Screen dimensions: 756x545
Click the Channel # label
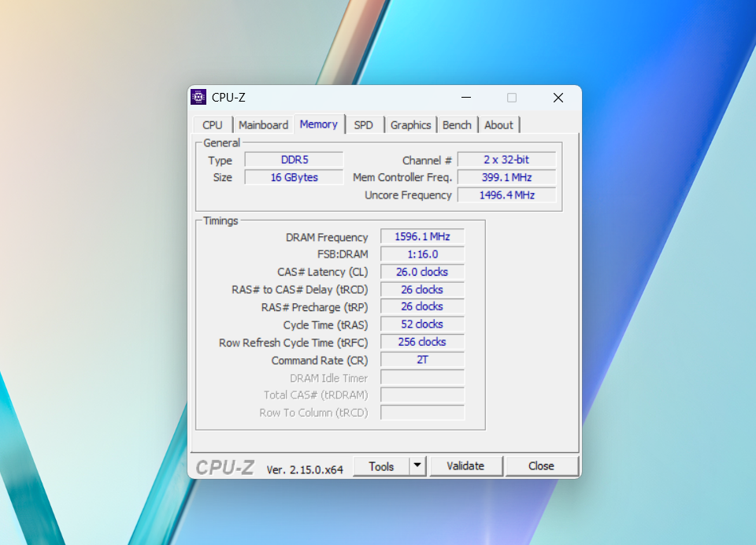[427, 160]
